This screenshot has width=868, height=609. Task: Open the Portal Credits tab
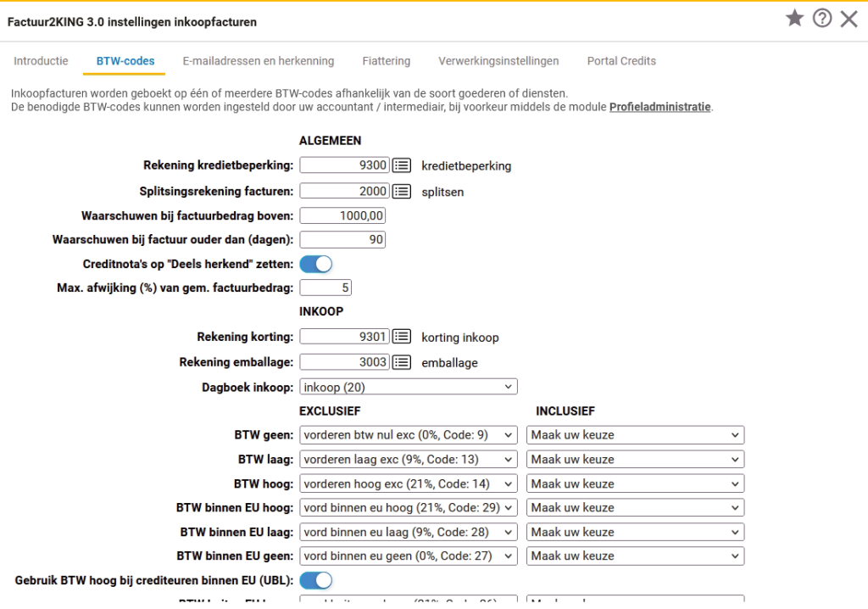click(x=621, y=61)
